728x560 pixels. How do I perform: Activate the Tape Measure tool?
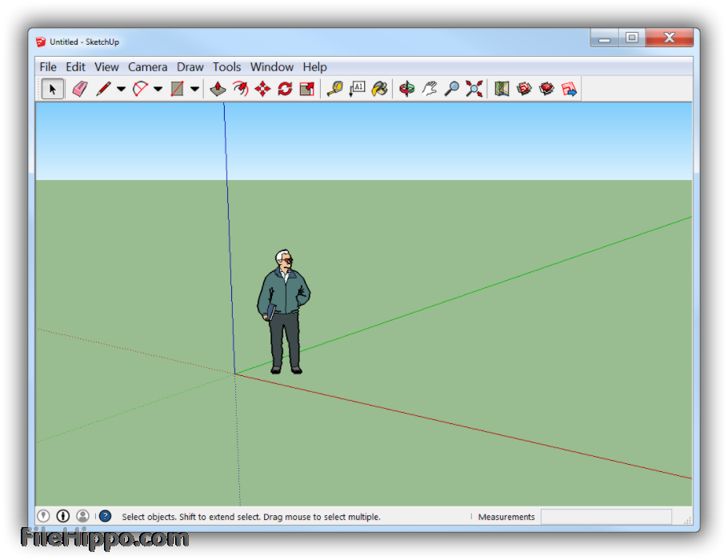[334, 89]
